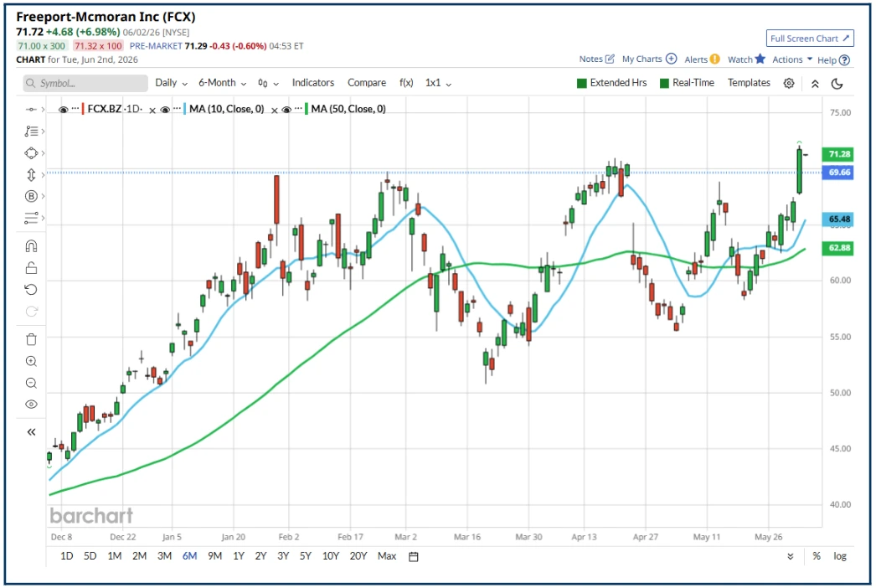The height and width of the screenshot is (588, 876).
Task: Select the shapes drawing tool
Action: pos(31,153)
